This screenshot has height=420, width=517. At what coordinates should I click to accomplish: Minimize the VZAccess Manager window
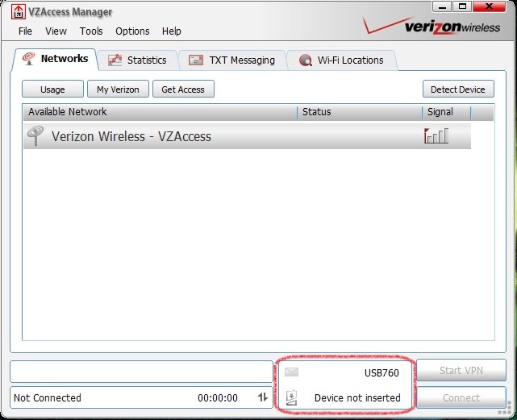coord(443,6)
